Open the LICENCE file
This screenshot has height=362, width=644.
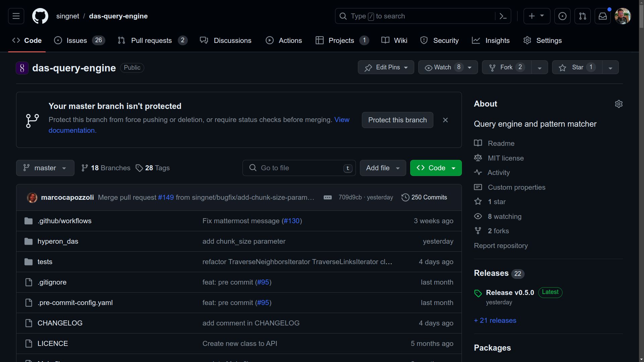[53, 344]
